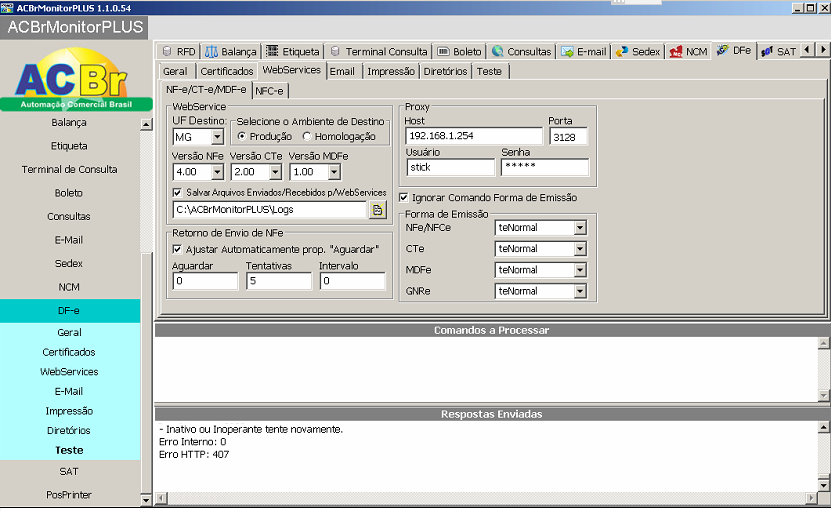Click the Terminal Consulta tab icon
Screen dimensions: 831x511
[335, 51]
